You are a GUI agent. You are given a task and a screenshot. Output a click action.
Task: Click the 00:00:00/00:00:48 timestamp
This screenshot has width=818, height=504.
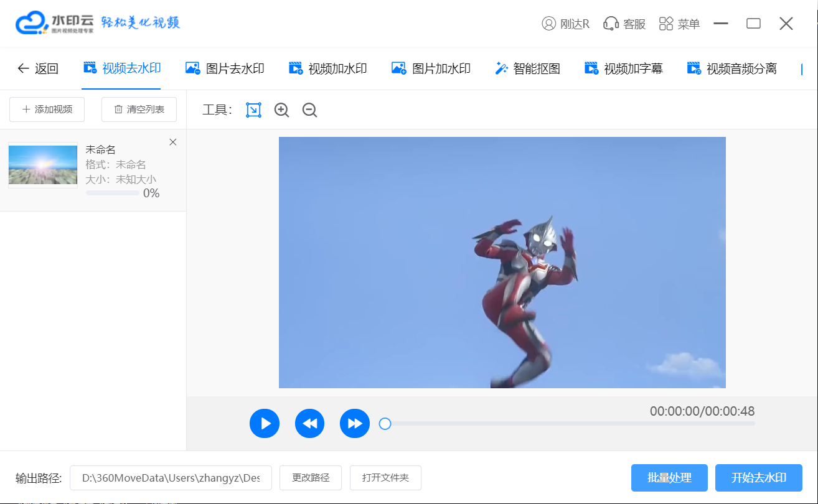tap(702, 411)
